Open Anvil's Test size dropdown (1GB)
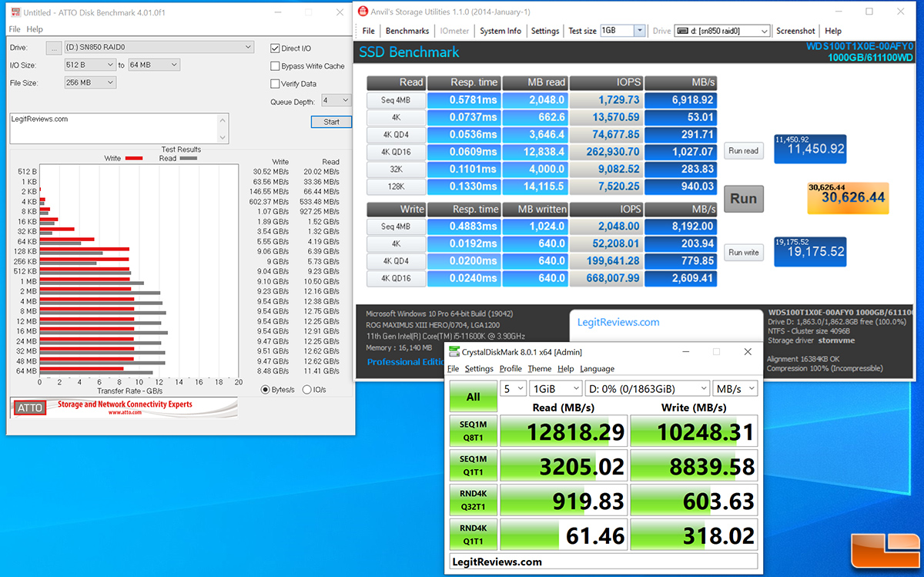 coord(622,31)
